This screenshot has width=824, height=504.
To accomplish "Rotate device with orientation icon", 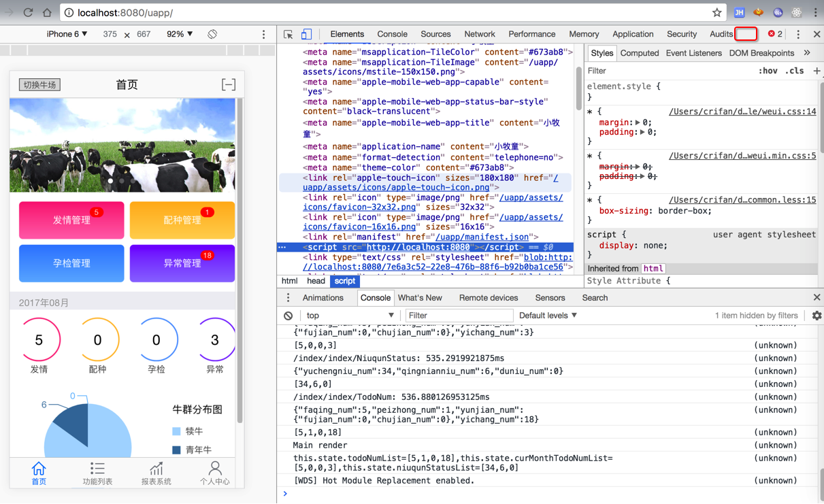I will pyautogui.click(x=212, y=34).
